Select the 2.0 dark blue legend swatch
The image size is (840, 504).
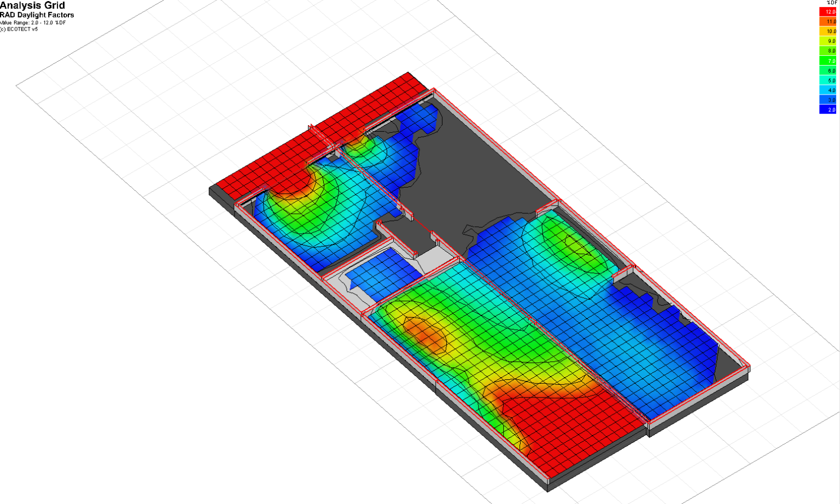(x=827, y=109)
